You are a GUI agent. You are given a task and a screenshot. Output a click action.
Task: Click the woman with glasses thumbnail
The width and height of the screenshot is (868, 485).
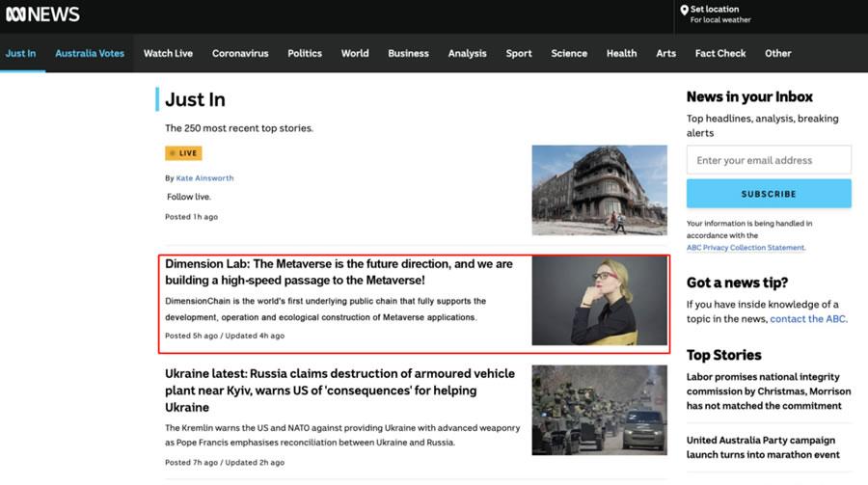click(x=600, y=300)
